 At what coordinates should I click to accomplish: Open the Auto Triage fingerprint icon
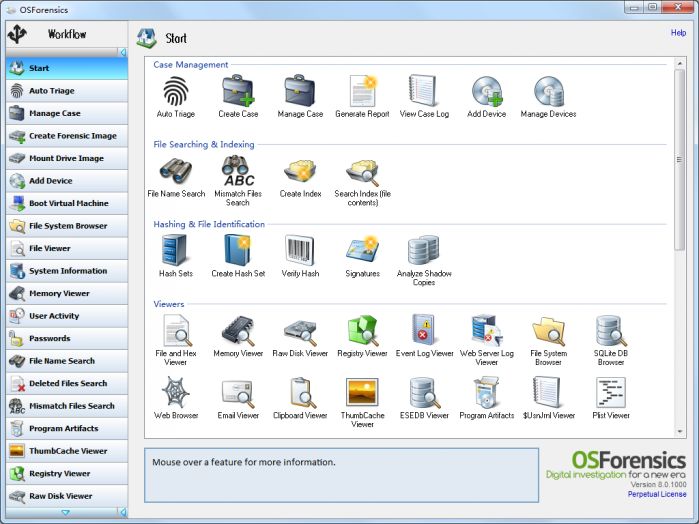click(x=176, y=91)
